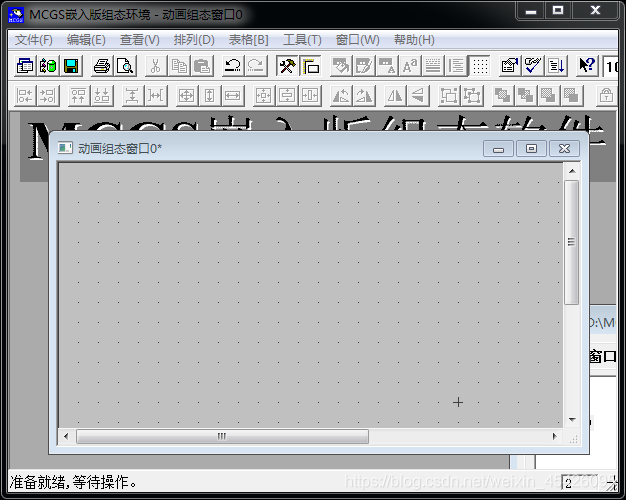
Task: Click the blue checkmark verify icon
Action: pyautogui.click(x=533, y=66)
